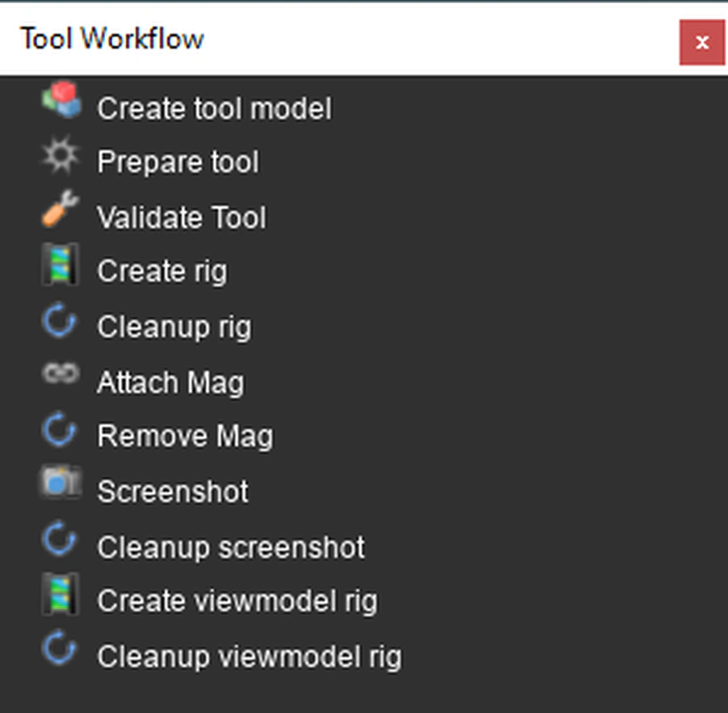728x713 pixels.
Task: Click the Prepare tool gear icon
Action: pyautogui.click(x=60, y=156)
